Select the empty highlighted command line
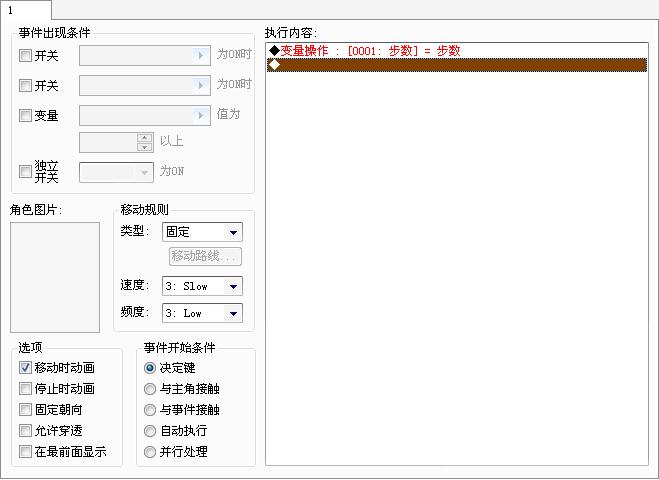 click(457, 65)
